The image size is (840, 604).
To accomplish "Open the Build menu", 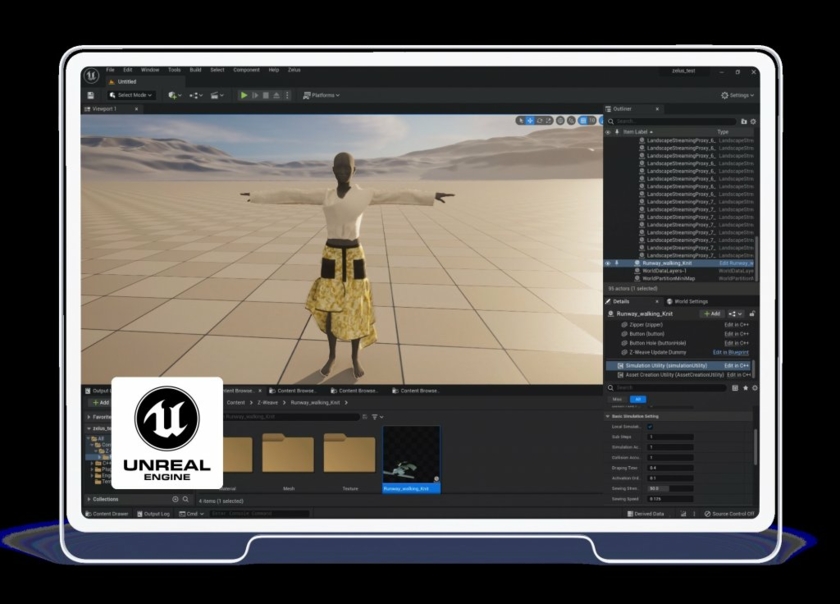I will [x=195, y=70].
